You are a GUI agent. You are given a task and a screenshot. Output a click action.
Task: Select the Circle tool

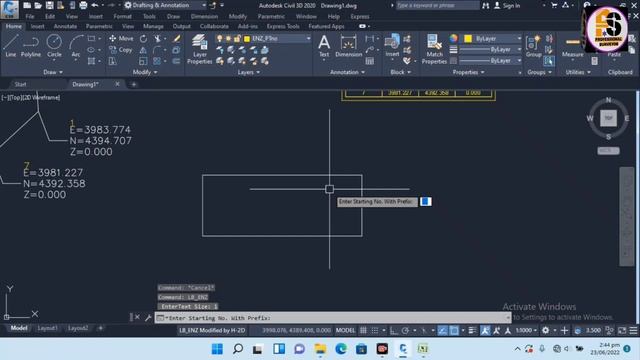click(x=54, y=46)
